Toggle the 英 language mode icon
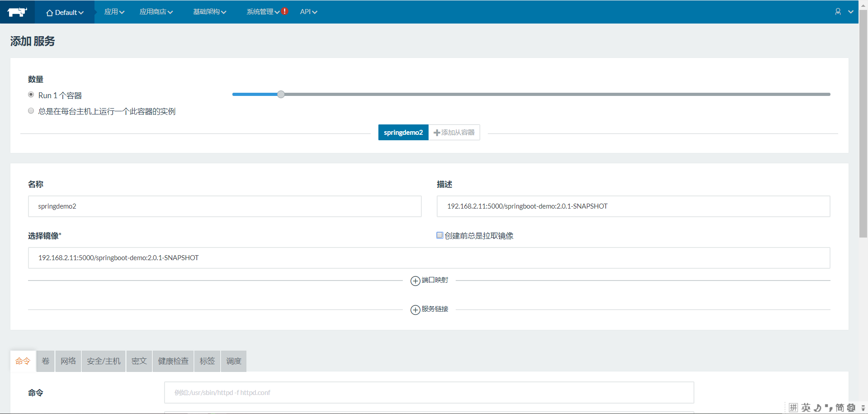The image size is (868, 414). (806, 408)
